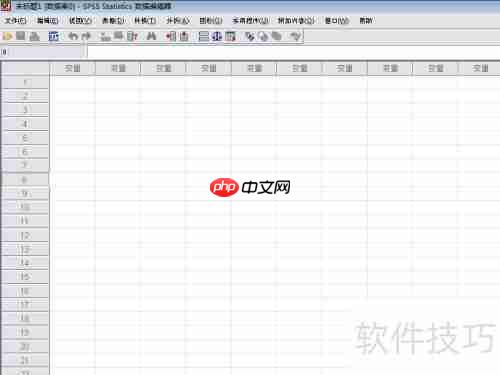Click the Go to Variable toolbar icon

[x=119, y=36]
